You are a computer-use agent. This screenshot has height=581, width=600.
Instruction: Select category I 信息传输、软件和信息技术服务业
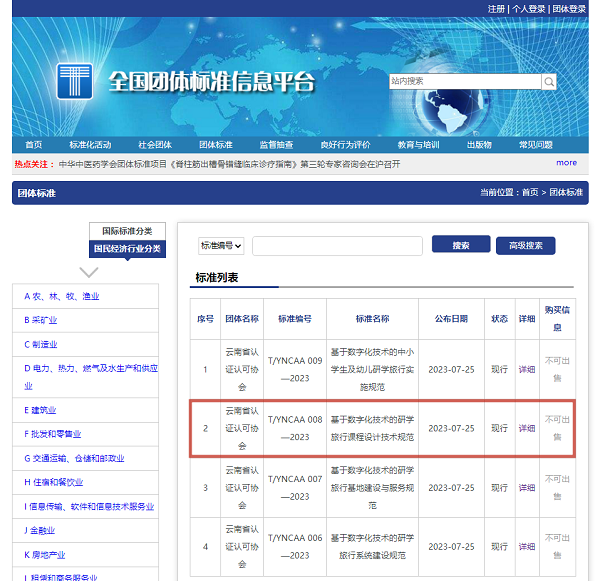tap(89, 507)
